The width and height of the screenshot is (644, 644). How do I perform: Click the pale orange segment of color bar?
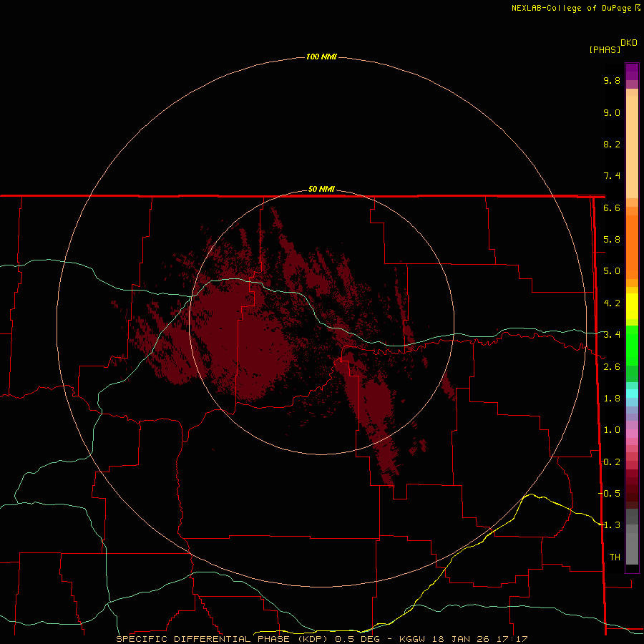click(632, 147)
